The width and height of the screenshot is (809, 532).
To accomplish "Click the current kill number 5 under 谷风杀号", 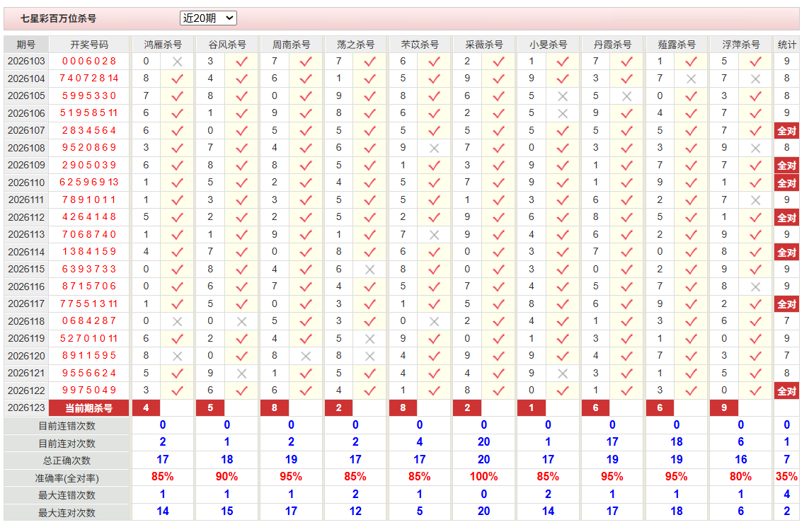I will coord(210,408).
